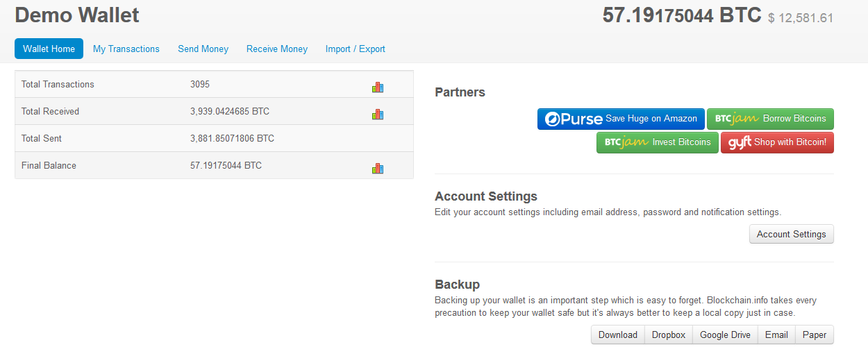The height and width of the screenshot is (363, 868).
Task: Back up wallet to Google Drive
Action: click(x=725, y=335)
